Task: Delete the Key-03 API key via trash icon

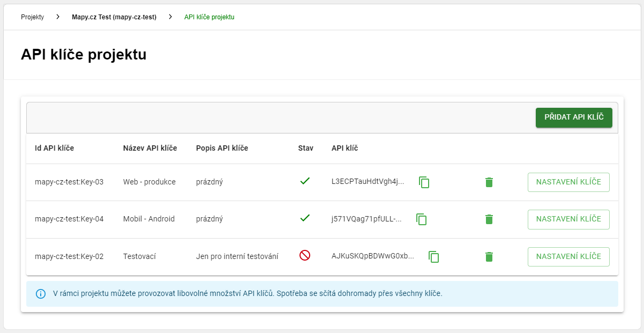Action: pyautogui.click(x=489, y=182)
